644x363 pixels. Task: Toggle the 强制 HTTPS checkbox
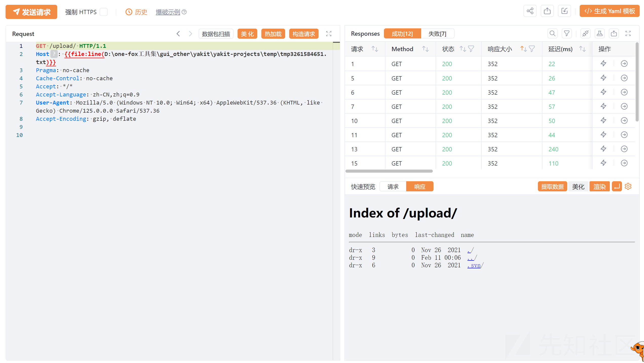click(x=104, y=12)
